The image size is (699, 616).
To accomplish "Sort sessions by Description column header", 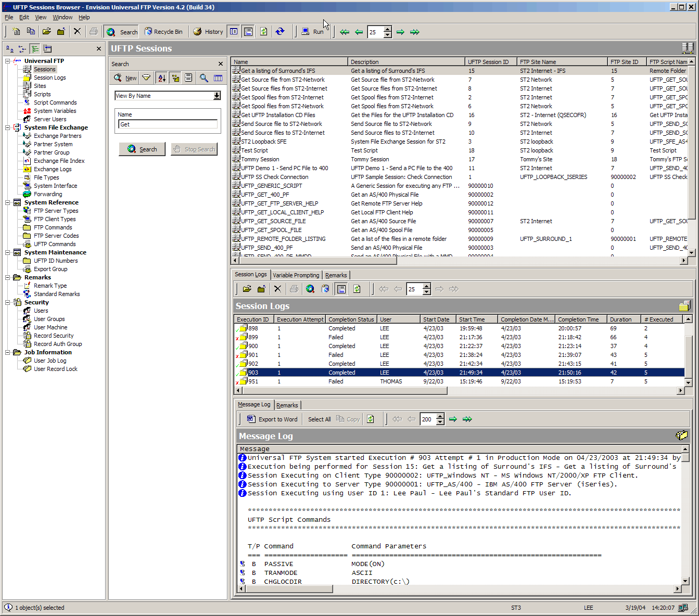I will coord(406,62).
